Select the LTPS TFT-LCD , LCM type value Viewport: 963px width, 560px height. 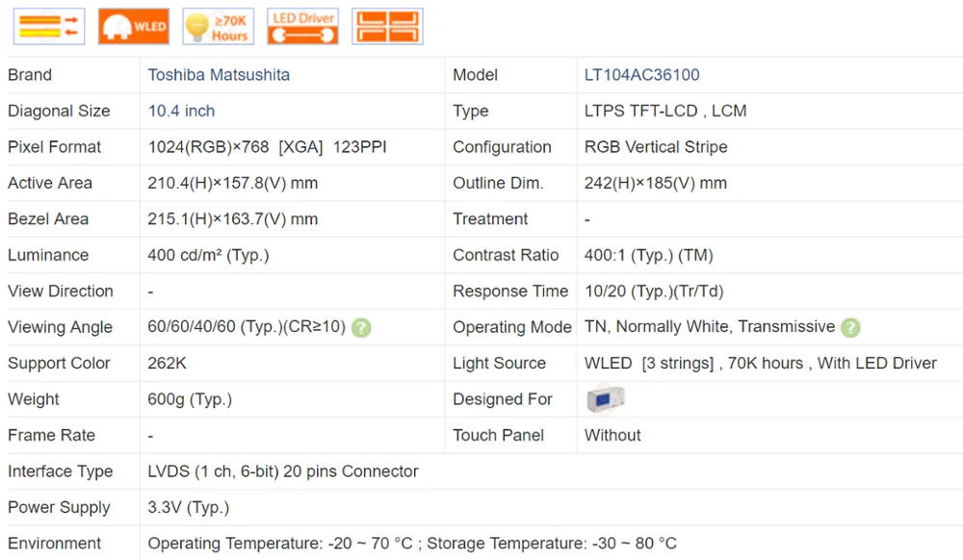(x=665, y=111)
